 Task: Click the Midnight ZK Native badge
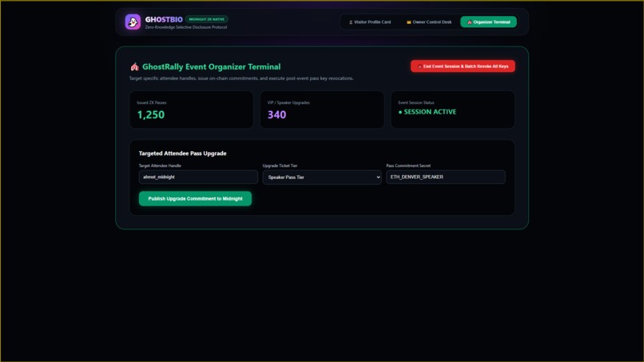[x=207, y=19]
